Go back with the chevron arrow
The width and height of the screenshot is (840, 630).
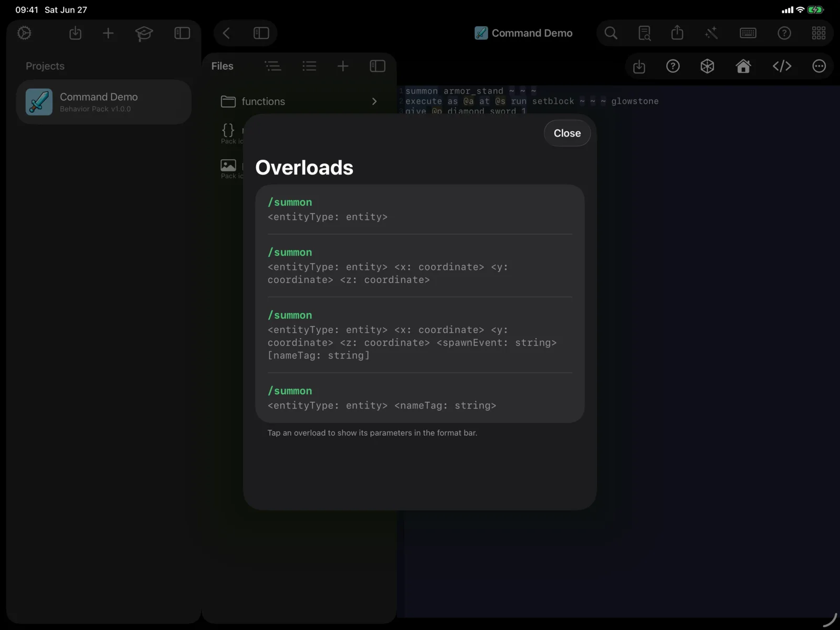point(226,33)
